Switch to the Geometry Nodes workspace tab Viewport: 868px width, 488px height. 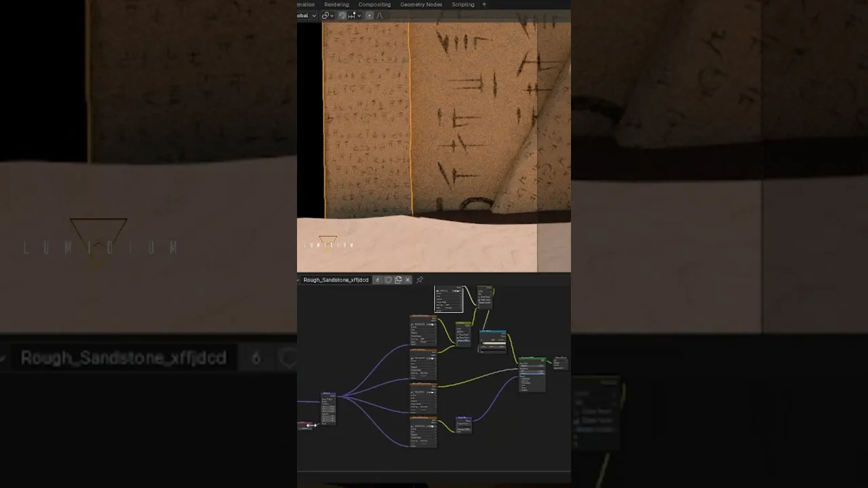421,5
